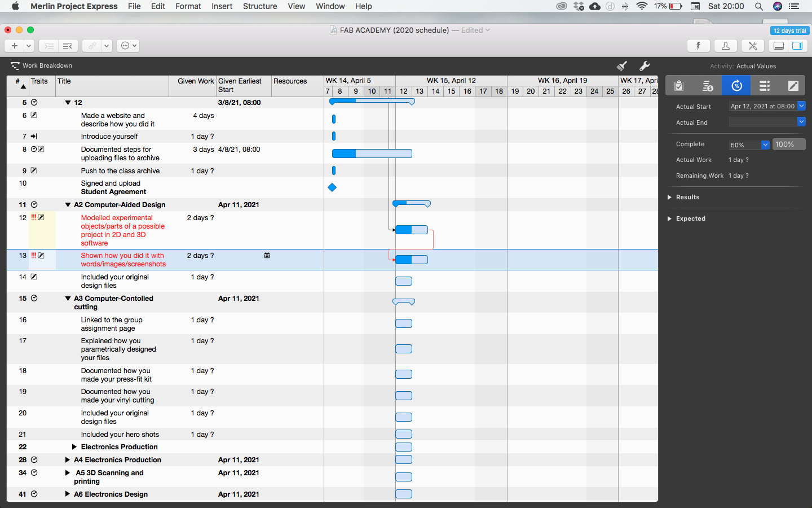Click the calendar icon in row 13
812x508 pixels.
coord(267,256)
